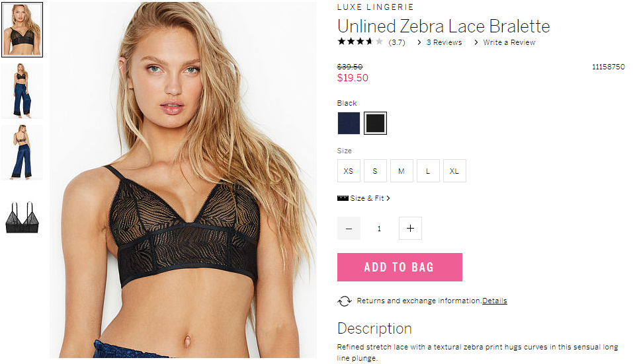This screenshot has width=633, height=364.
Task: Select the black color swatch
Action: coord(375,123)
